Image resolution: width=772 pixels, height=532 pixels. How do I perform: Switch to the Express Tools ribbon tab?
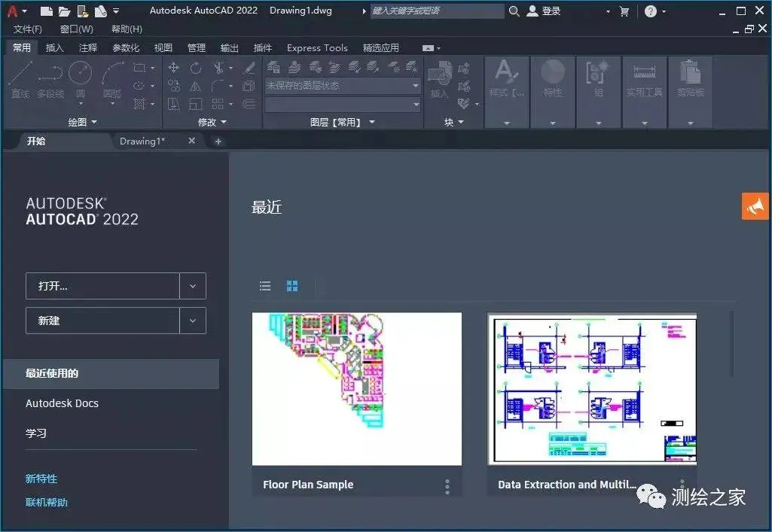[317, 47]
